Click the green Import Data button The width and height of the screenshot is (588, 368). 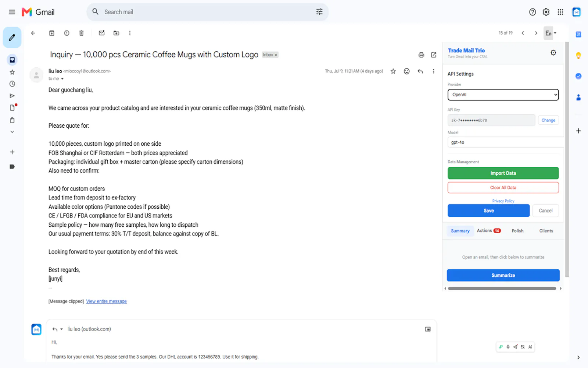503,173
